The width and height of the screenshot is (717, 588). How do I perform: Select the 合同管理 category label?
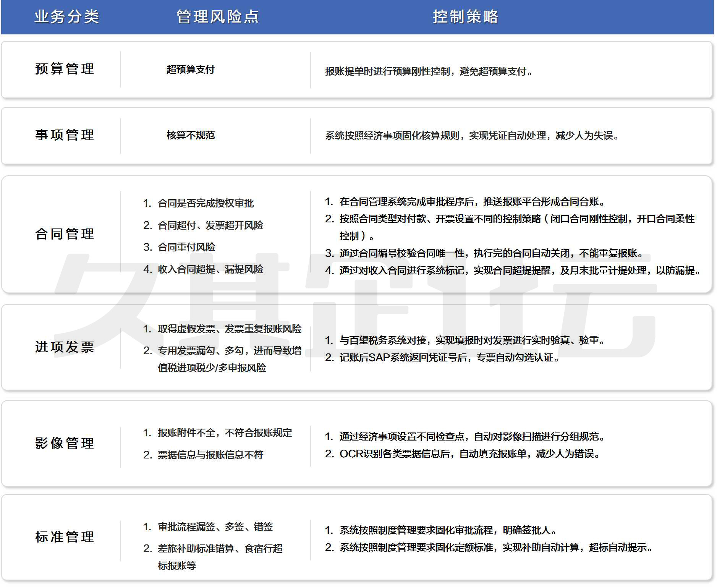coord(65,234)
